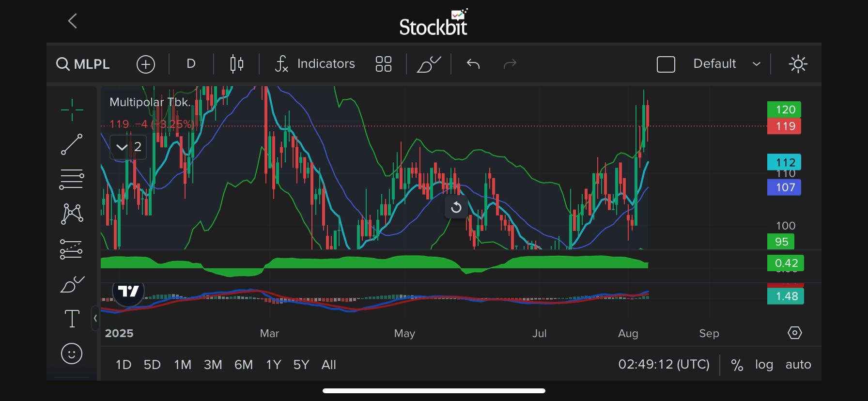Redo the last chart action
Screen dimensions: 868x401
pos(510,64)
